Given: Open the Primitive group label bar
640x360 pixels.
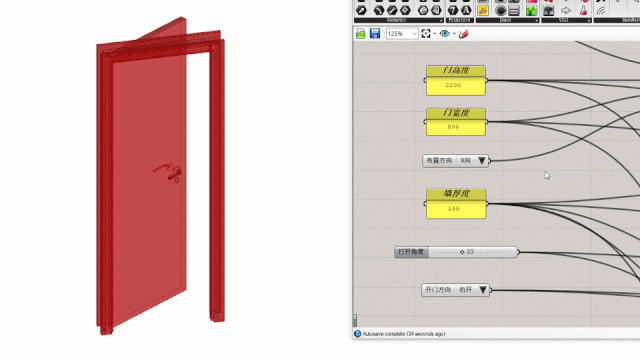Looking at the screenshot, I should click(460, 20).
